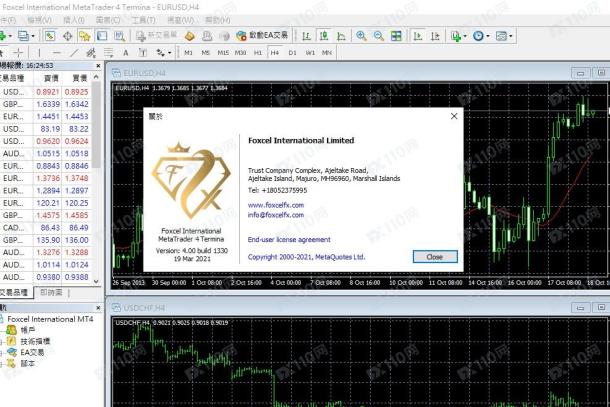Switch to H1 timeframe

258,53
